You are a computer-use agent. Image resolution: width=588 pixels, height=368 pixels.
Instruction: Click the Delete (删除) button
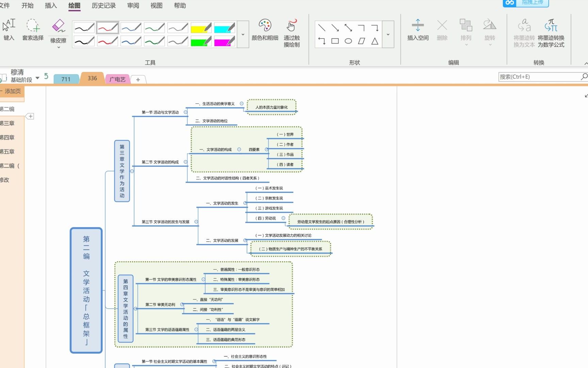(x=442, y=30)
